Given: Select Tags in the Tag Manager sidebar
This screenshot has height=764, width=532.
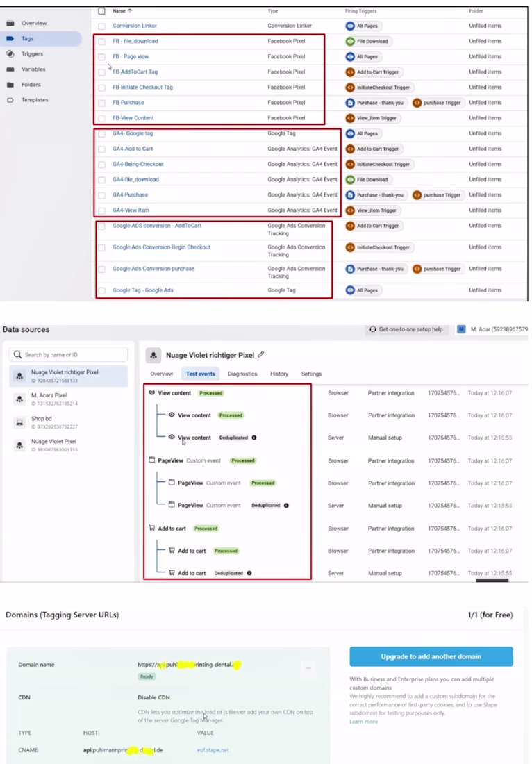Looking at the screenshot, I should click(41, 38).
